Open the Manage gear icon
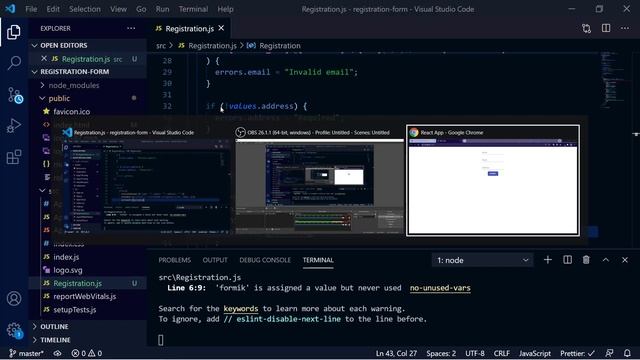This screenshot has width=640, height=360. tap(14, 330)
